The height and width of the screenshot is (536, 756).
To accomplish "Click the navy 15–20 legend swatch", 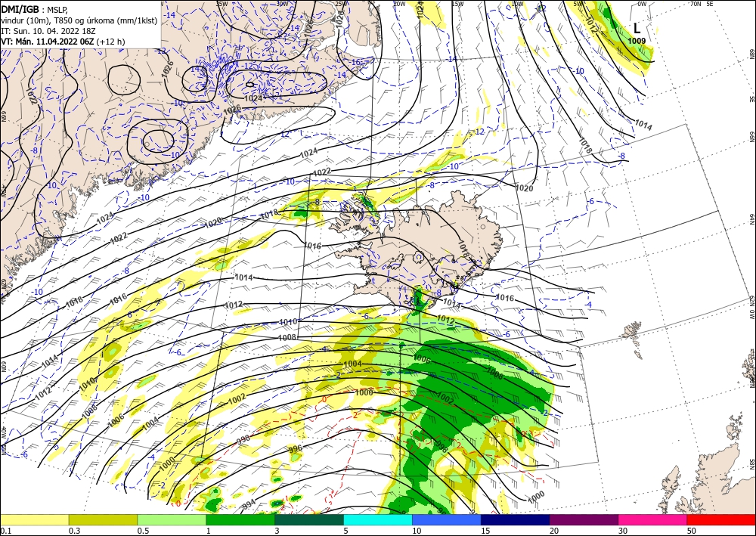I will pyautogui.click(x=516, y=519).
